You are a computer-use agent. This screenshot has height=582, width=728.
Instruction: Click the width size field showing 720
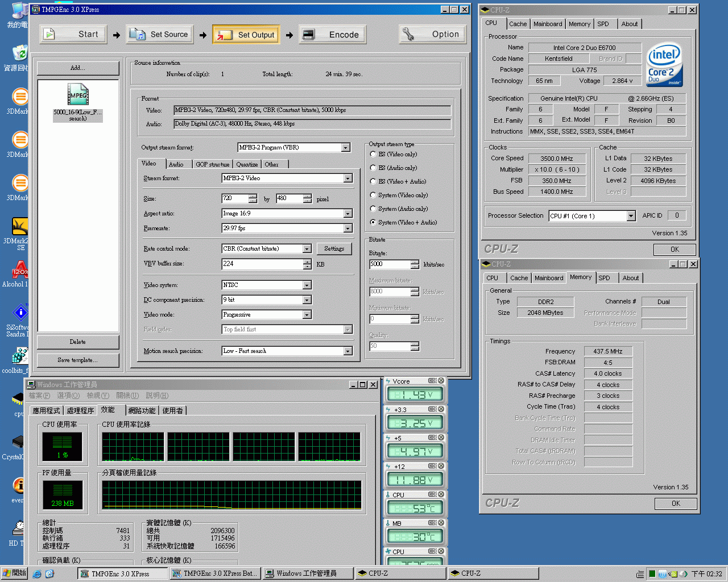pyautogui.click(x=235, y=198)
